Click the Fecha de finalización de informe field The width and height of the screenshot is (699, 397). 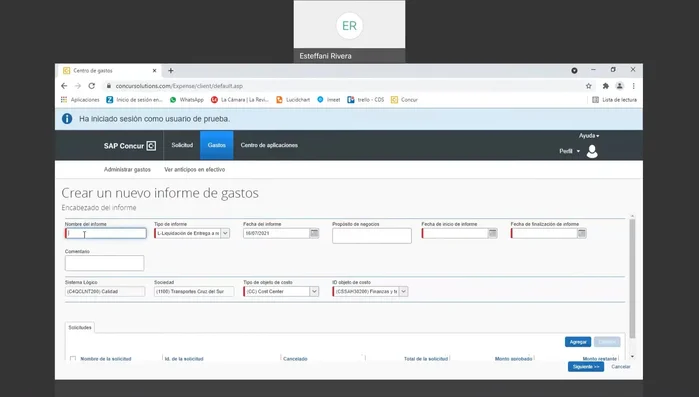coord(544,233)
